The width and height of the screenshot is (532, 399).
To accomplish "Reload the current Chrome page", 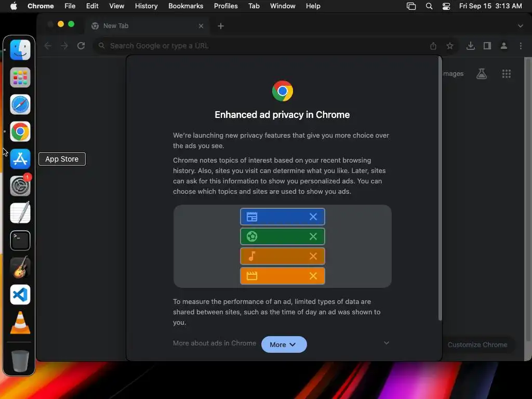I will [81, 46].
